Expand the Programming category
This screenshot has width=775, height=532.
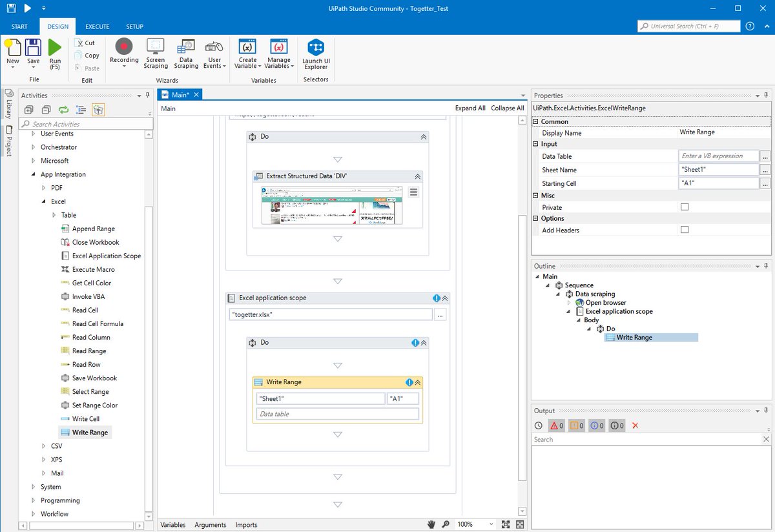34,500
